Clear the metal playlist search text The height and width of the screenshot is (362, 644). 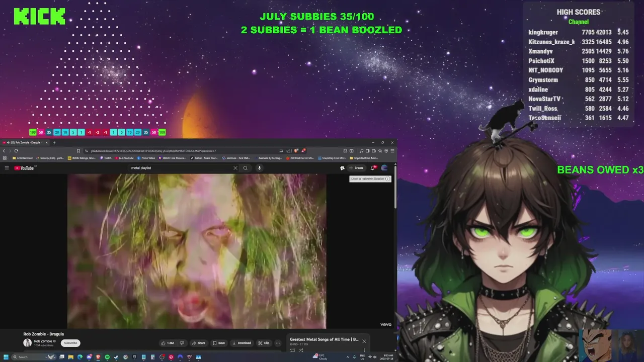point(235,168)
